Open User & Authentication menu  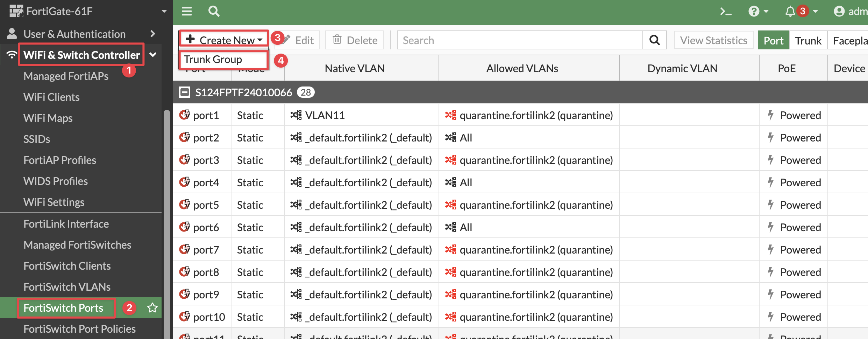(x=74, y=34)
